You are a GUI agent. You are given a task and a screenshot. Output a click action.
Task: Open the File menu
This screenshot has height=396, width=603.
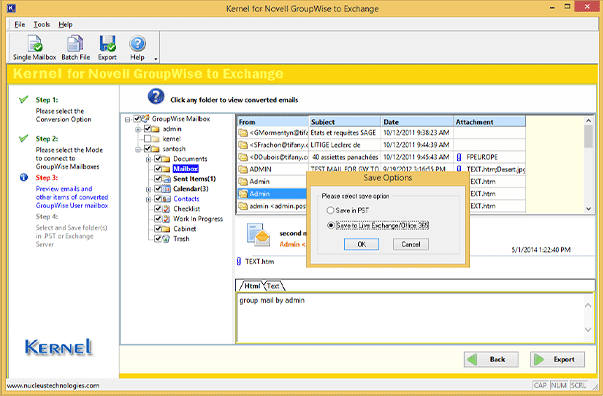point(20,25)
